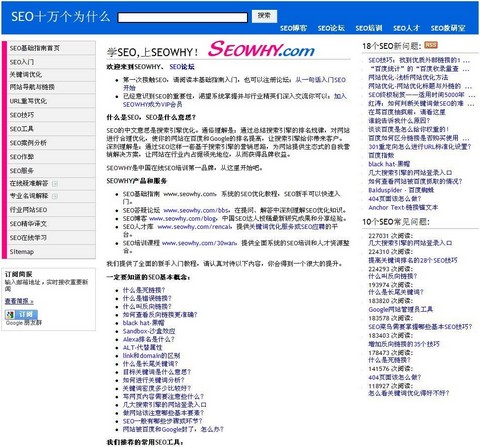
Task: Select SEO精华译文 in the sidebar
Action: point(51,224)
